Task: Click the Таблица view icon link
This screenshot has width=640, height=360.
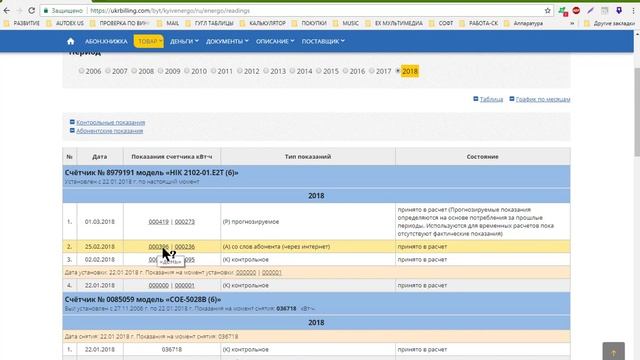Action: 476,99
